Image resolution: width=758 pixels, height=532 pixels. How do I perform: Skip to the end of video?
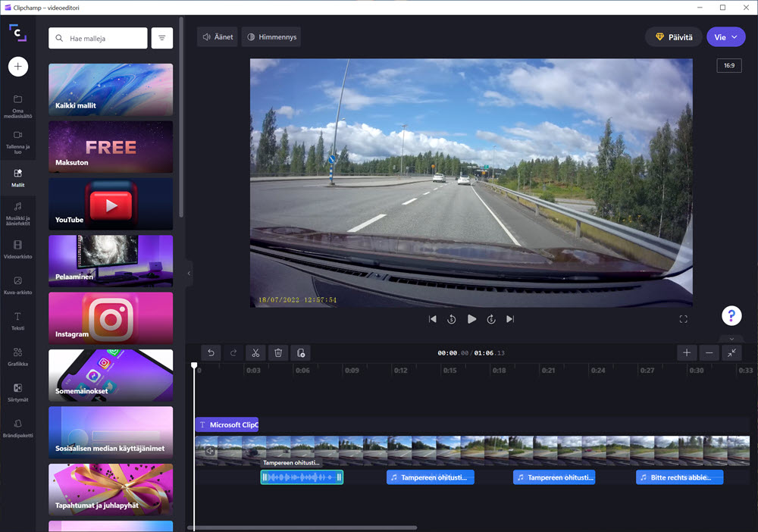click(510, 320)
